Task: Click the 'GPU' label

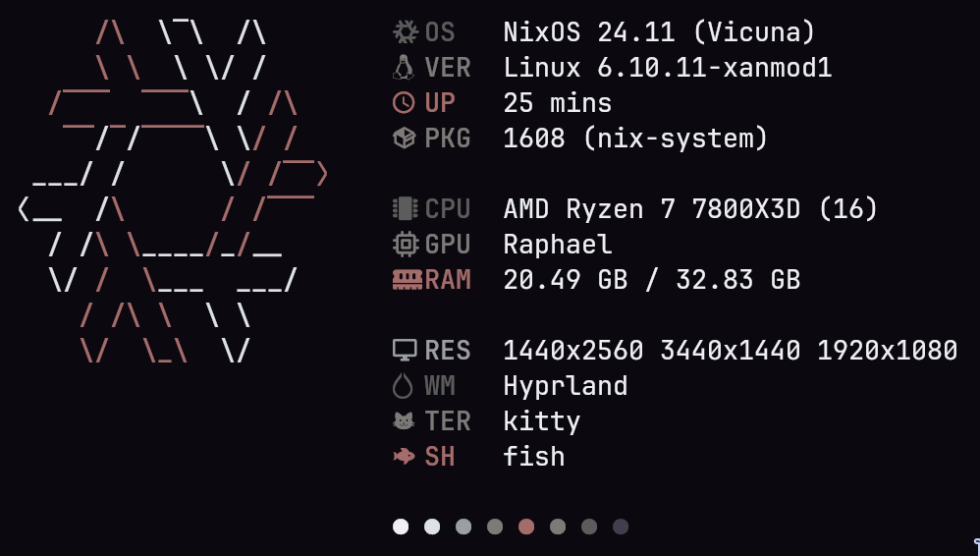Action: [x=448, y=245]
